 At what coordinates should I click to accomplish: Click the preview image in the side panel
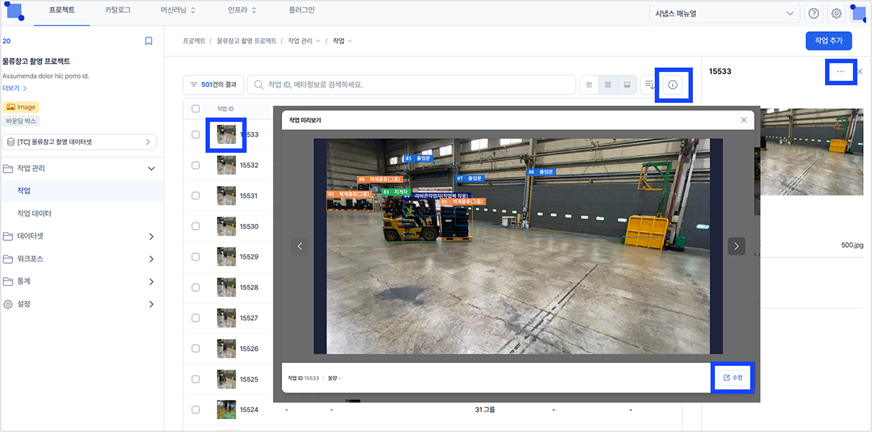pos(811,152)
